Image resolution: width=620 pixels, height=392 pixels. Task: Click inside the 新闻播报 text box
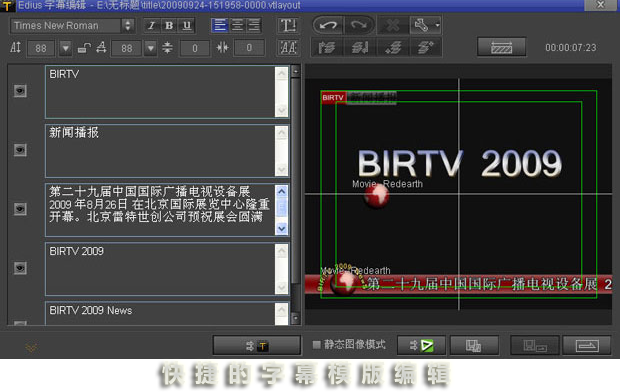tap(160, 151)
